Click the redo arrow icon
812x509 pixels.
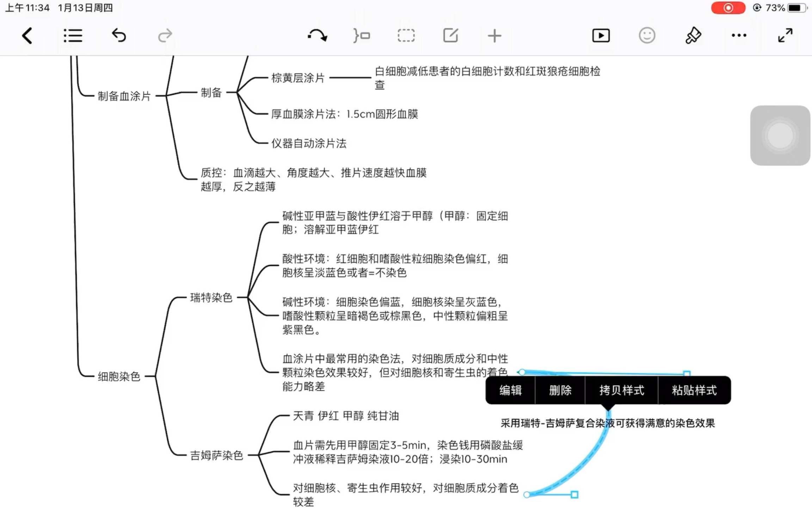tap(165, 36)
